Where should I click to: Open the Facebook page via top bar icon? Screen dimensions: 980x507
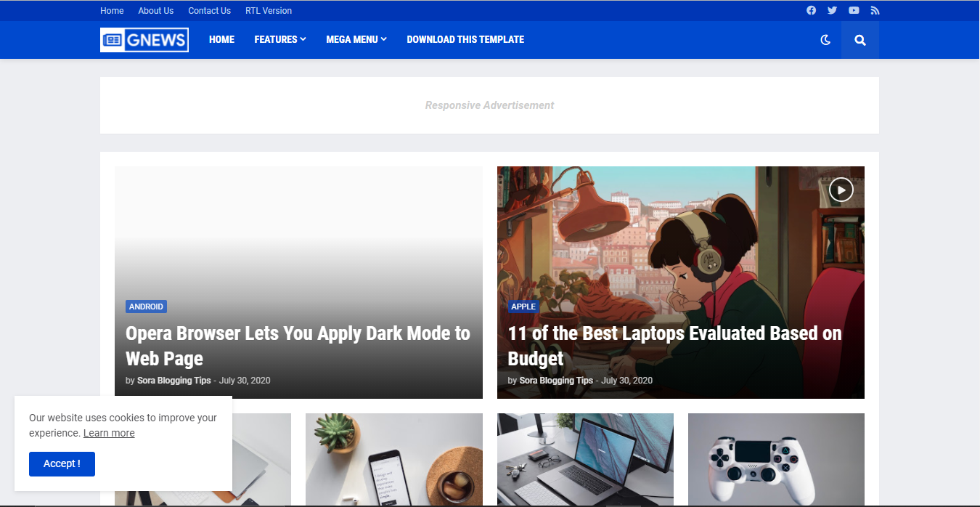pyautogui.click(x=811, y=10)
